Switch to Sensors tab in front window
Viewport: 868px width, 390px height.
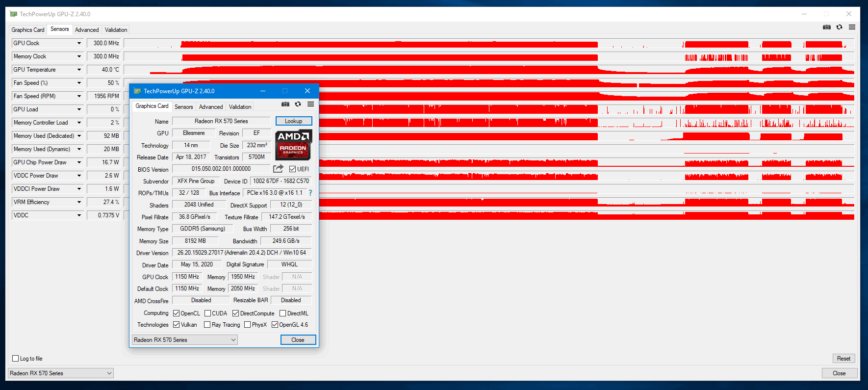click(184, 106)
